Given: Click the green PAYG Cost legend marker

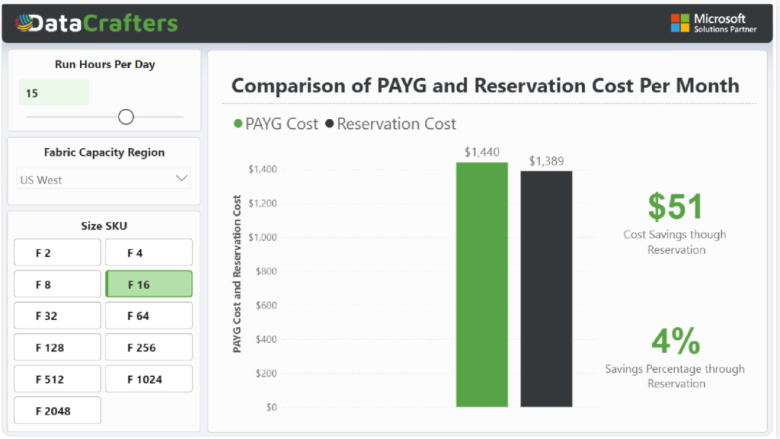Looking at the screenshot, I should [238, 125].
